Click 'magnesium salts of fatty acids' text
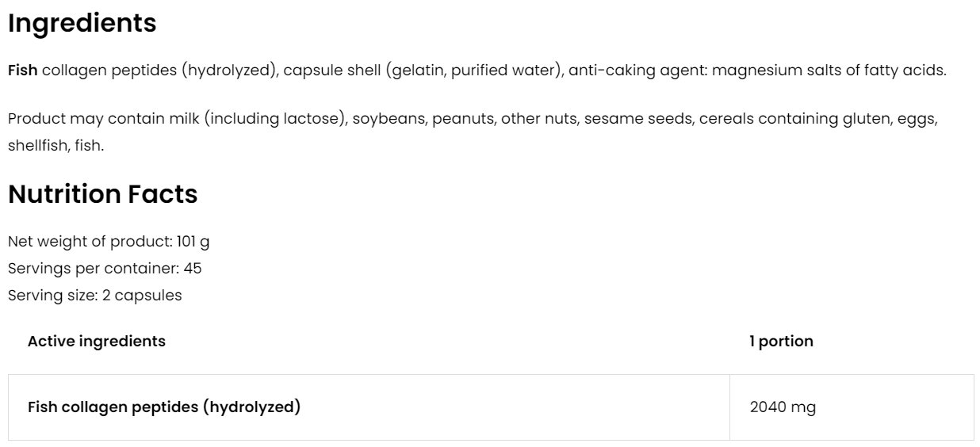 click(829, 71)
